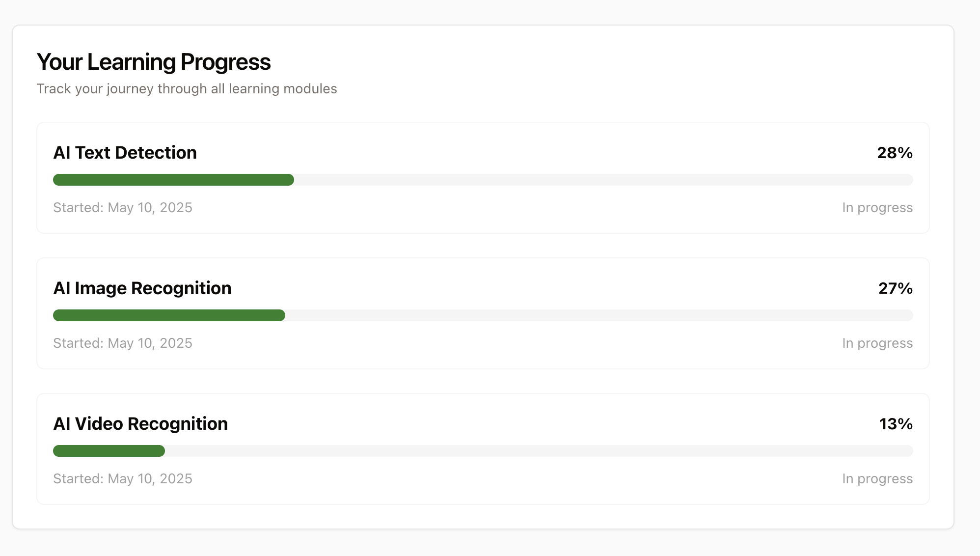Image resolution: width=980 pixels, height=556 pixels.
Task: Click the AI Text Detection progress bar
Action: pyautogui.click(x=483, y=180)
